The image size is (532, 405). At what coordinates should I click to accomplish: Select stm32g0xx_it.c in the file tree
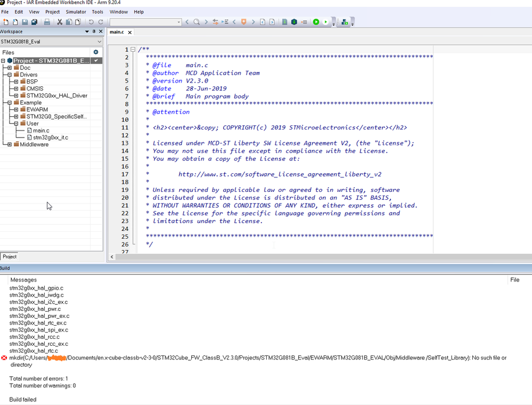[50, 137]
